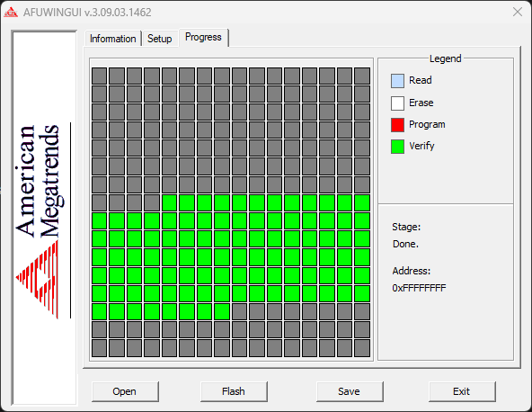
Task: Click the 'Program' legend label
Action: 427,125
